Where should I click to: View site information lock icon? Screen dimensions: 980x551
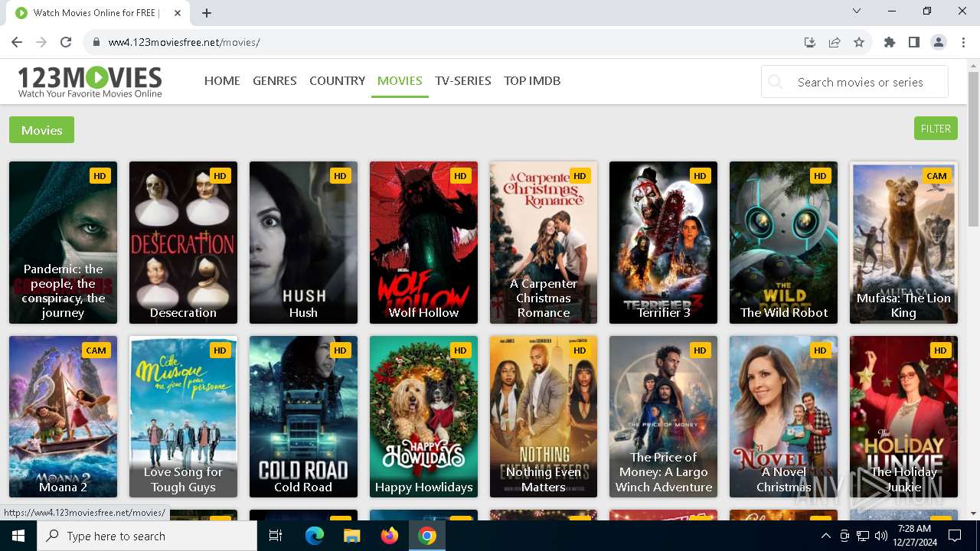(96, 42)
